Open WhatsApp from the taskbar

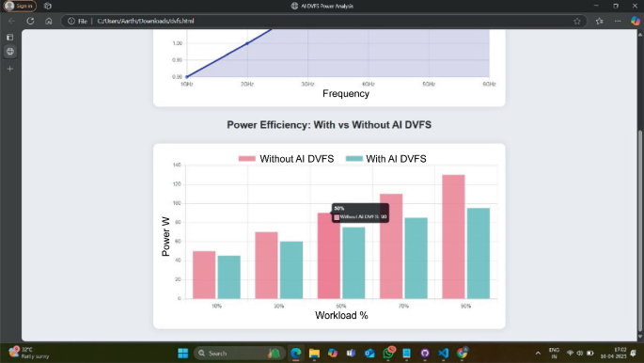pos(388,354)
